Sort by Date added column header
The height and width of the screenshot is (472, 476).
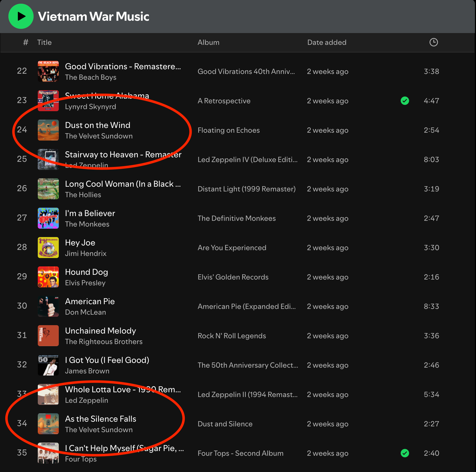327,42
